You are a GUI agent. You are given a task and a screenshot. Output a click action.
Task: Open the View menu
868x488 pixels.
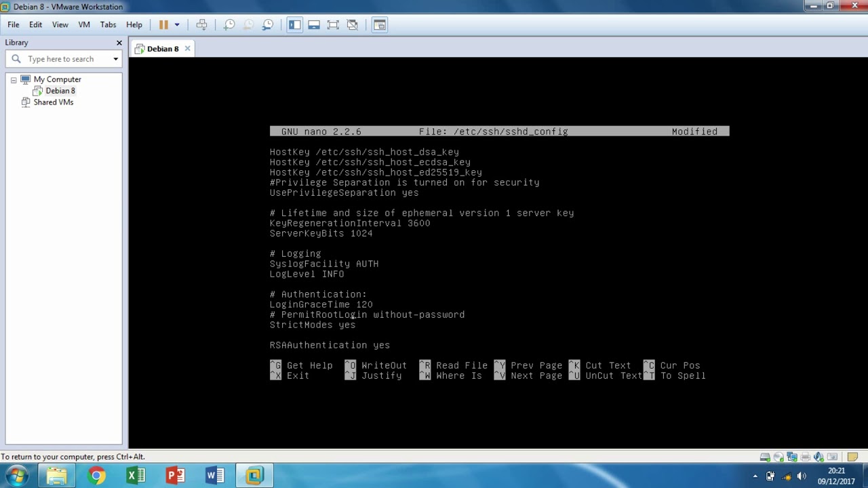tap(60, 25)
